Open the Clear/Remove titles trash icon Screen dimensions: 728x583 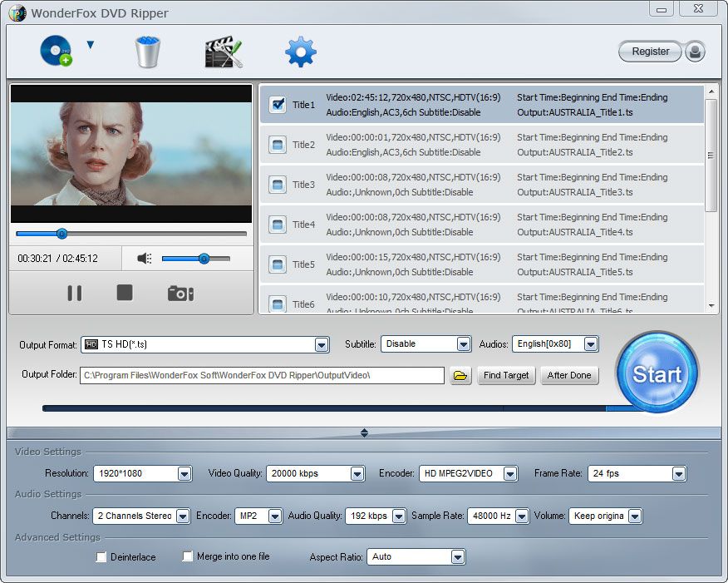point(146,51)
